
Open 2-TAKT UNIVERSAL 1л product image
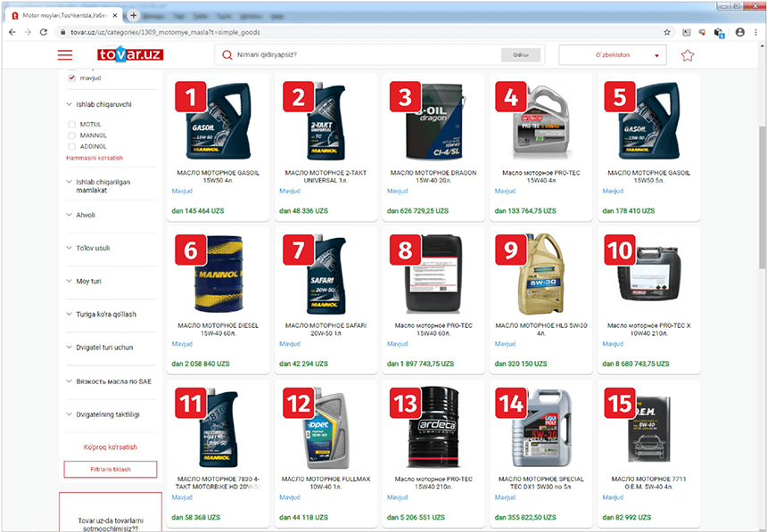click(326, 121)
